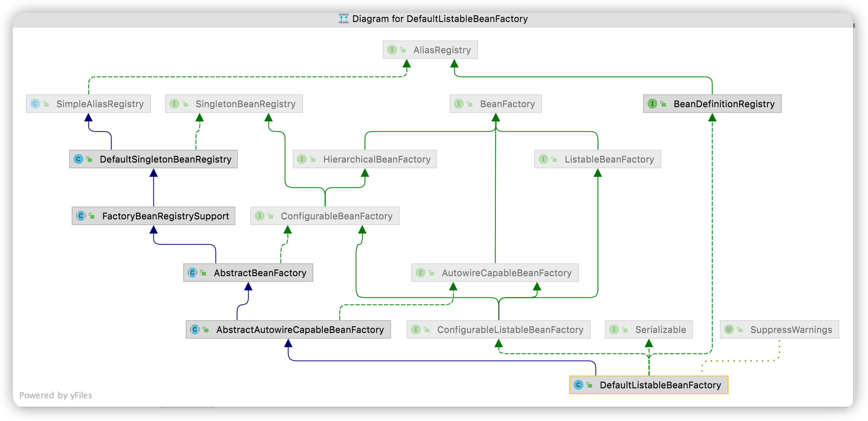The image size is (868, 421).
Task: Click the Diagram for DefaultListableBeanFactory title
Action: pos(440,19)
